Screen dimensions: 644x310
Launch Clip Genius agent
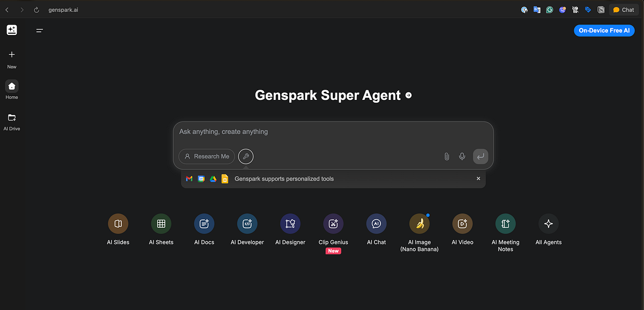333,224
